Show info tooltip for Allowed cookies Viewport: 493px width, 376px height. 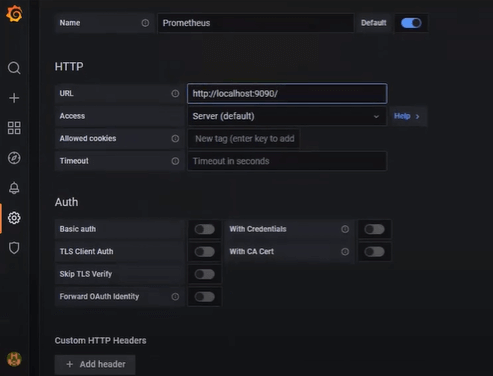175,139
